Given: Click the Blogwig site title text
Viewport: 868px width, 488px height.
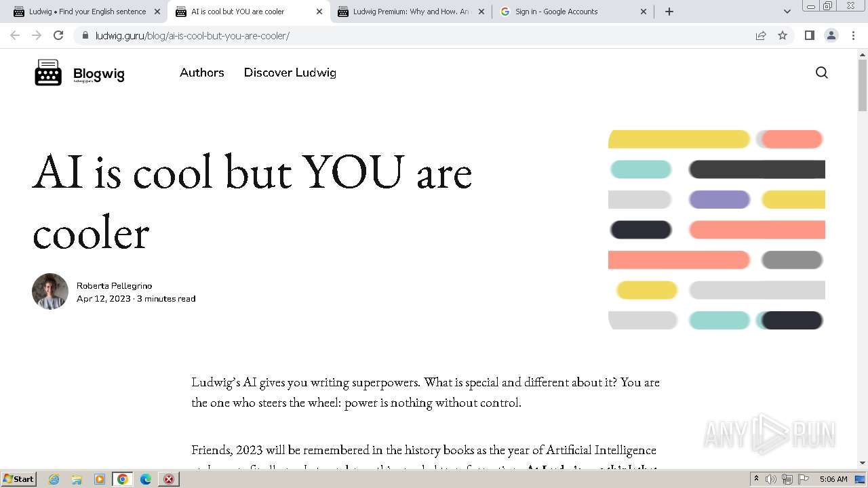Looking at the screenshot, I should (x=99, y=74).
